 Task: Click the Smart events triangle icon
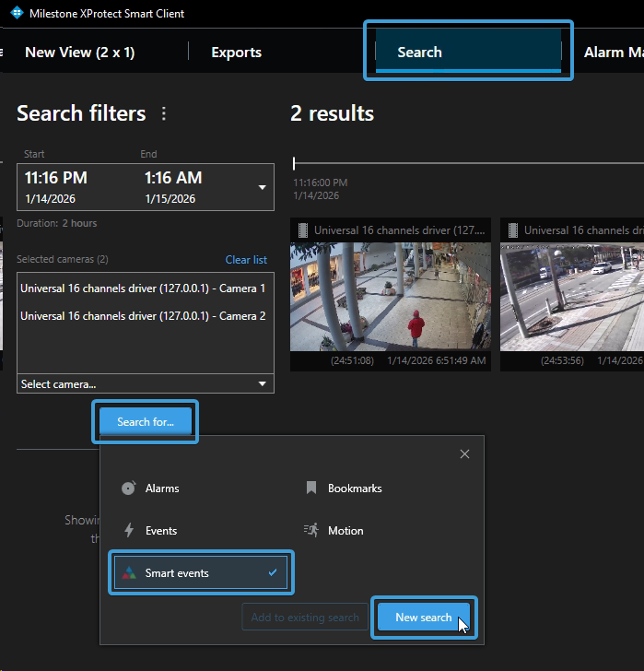129,572
